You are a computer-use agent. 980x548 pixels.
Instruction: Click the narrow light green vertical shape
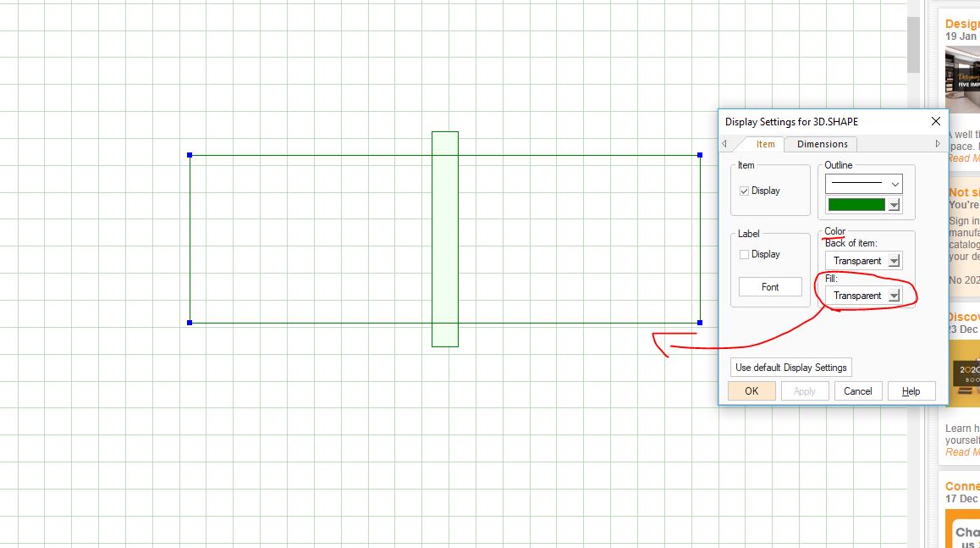tap(445, 239)
